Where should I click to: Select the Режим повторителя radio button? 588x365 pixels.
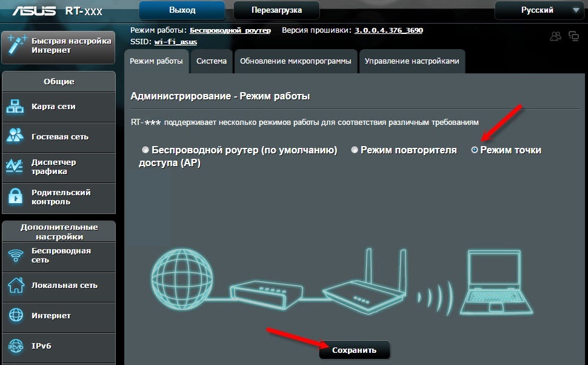point(355,150)
